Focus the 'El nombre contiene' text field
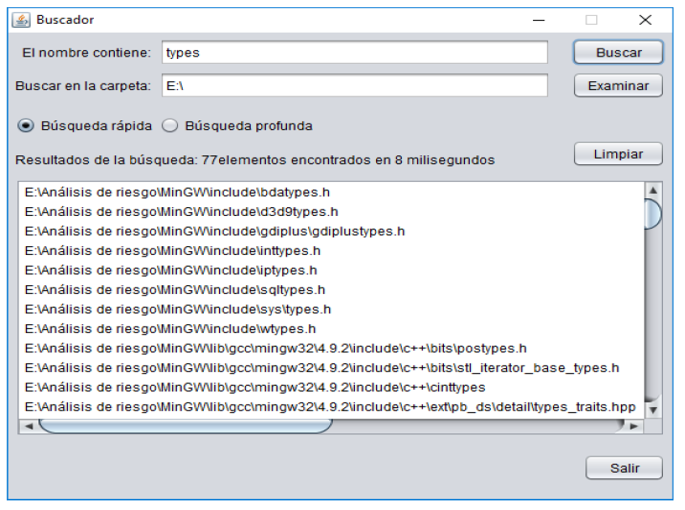 click(354, 52)
